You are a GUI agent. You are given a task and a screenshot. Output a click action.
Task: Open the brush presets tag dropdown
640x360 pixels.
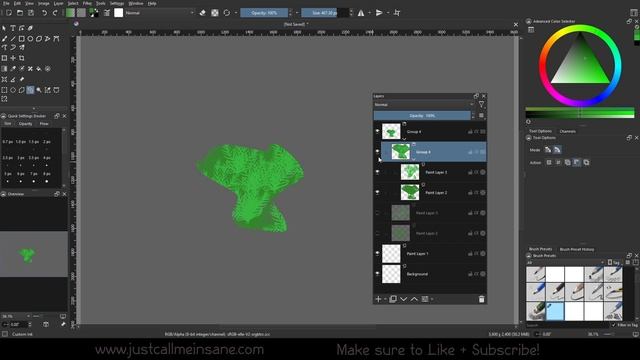tap(565, 262)
